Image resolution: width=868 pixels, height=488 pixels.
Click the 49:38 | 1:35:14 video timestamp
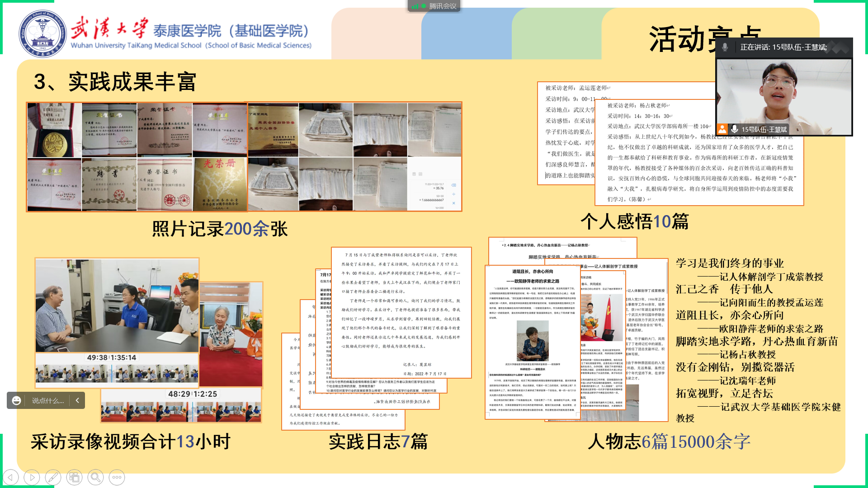(112, 357)
